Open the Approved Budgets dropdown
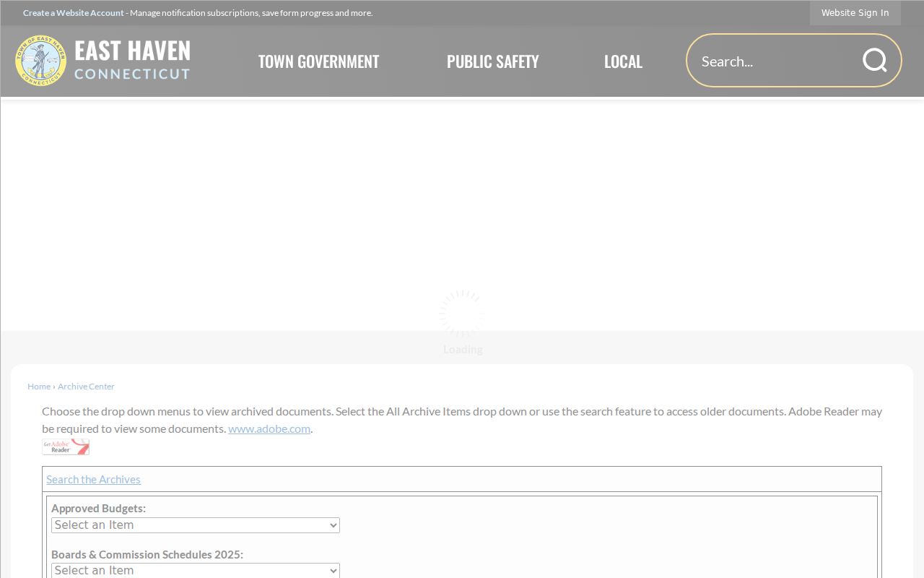The height and width of the screenshot is (578, 924). (196, 525)
